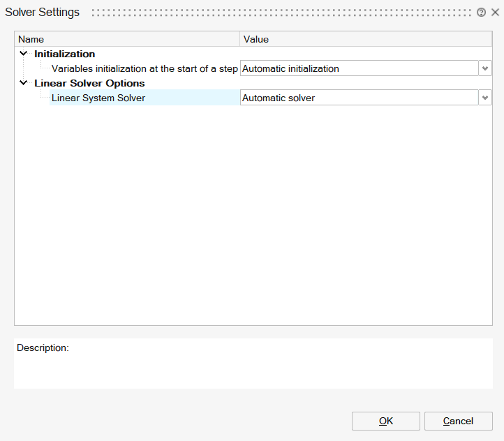Collapse the Initialization group

[x=24, y=54]
